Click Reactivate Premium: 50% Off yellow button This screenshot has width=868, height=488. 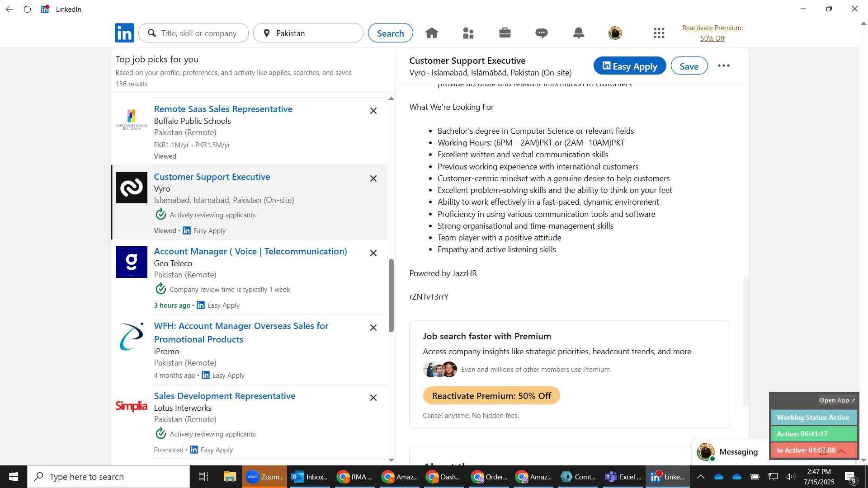491,396
